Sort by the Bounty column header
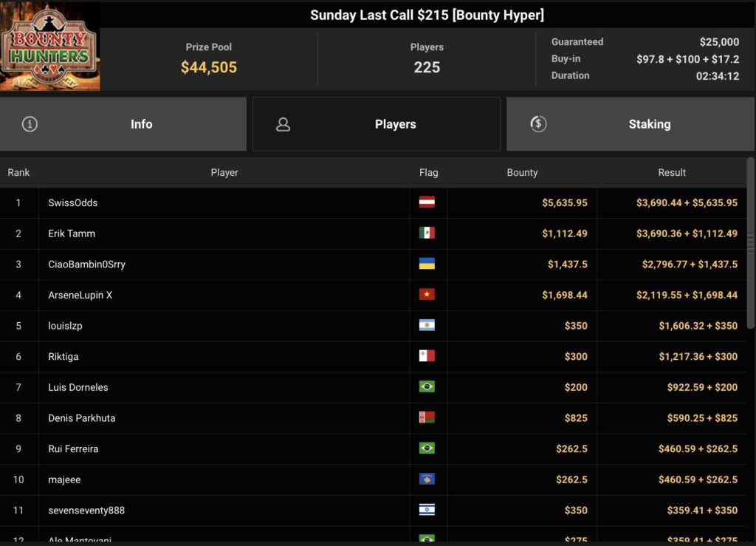The image size is (756, 546). click(522, 172)
